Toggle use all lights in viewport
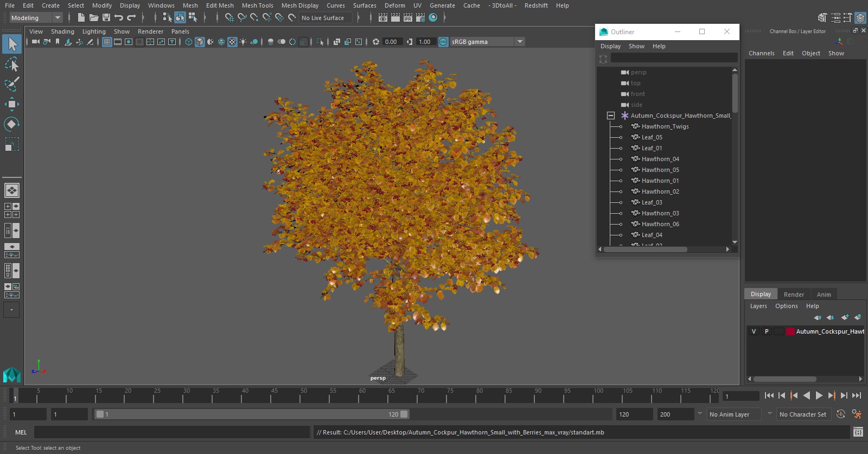The image size is (868, 454). click(x=243, y=42)
